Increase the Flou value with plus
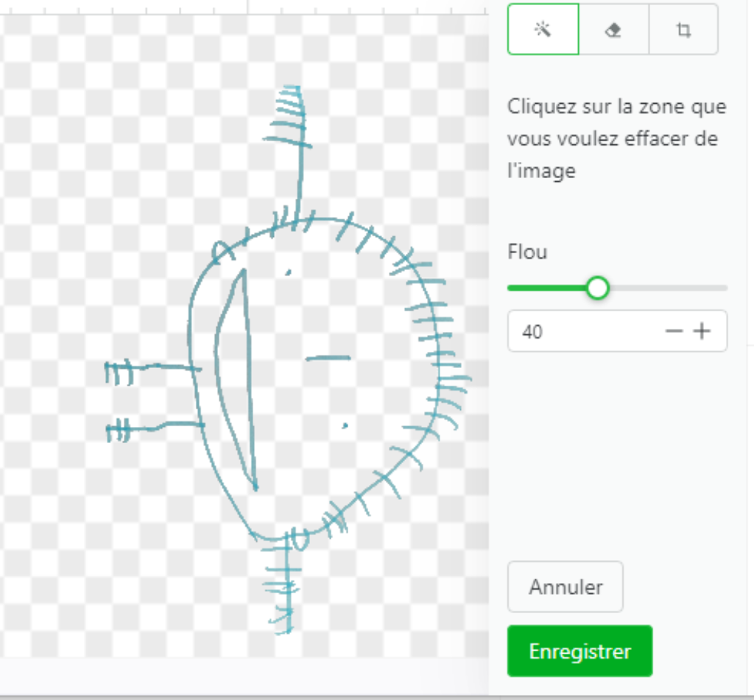754x700 pixels. pyautogui.click(x=702, y=330)
